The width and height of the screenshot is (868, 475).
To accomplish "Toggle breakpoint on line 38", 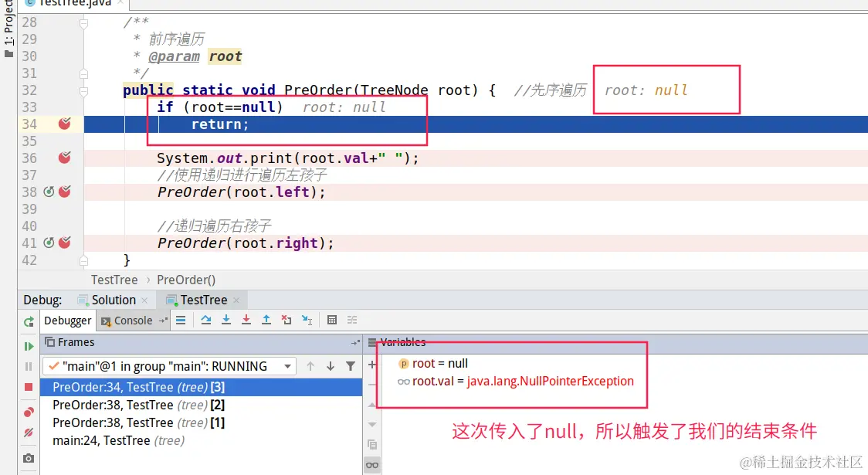I will (x=64, y=192).
